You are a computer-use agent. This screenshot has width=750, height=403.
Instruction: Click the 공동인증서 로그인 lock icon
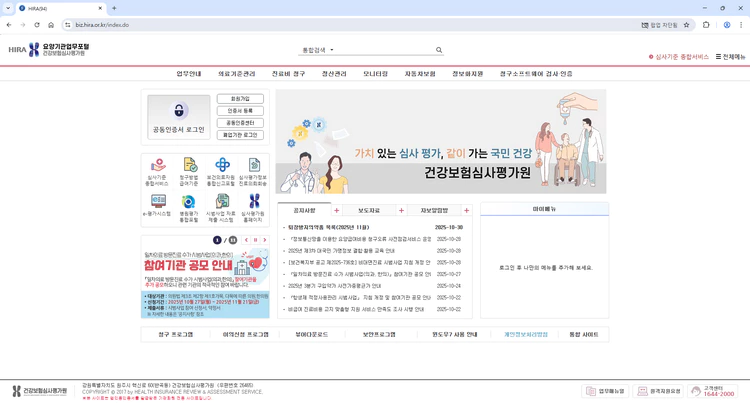(x=179, y=110)
